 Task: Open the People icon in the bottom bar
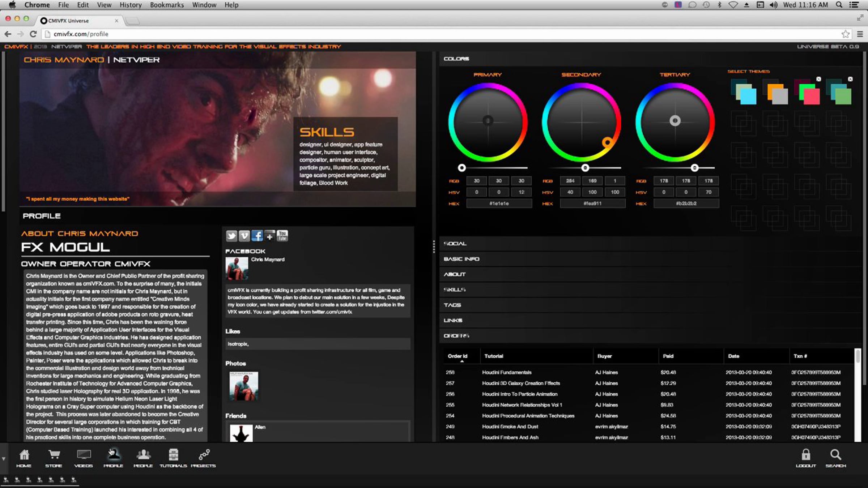(143, 458)
